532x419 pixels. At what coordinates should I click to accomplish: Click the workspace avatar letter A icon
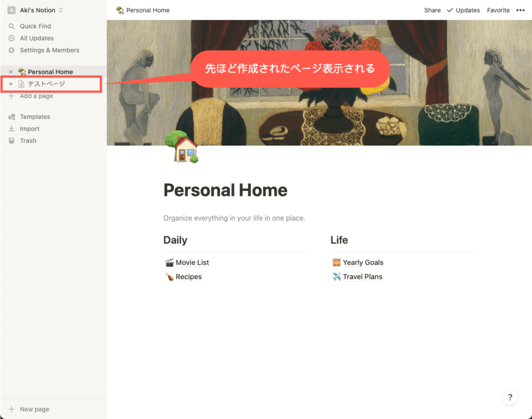[x=11, y=10]
